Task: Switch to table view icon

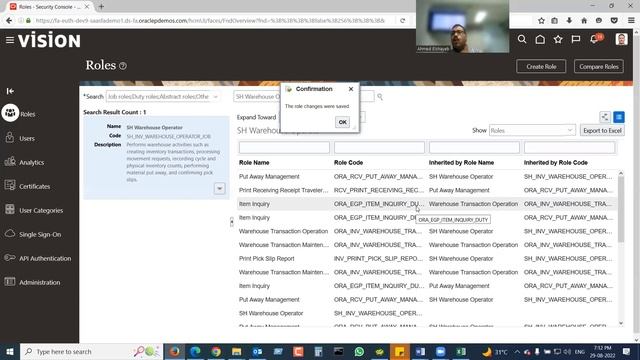Action: pyautogui.click(x=619, y=117)
